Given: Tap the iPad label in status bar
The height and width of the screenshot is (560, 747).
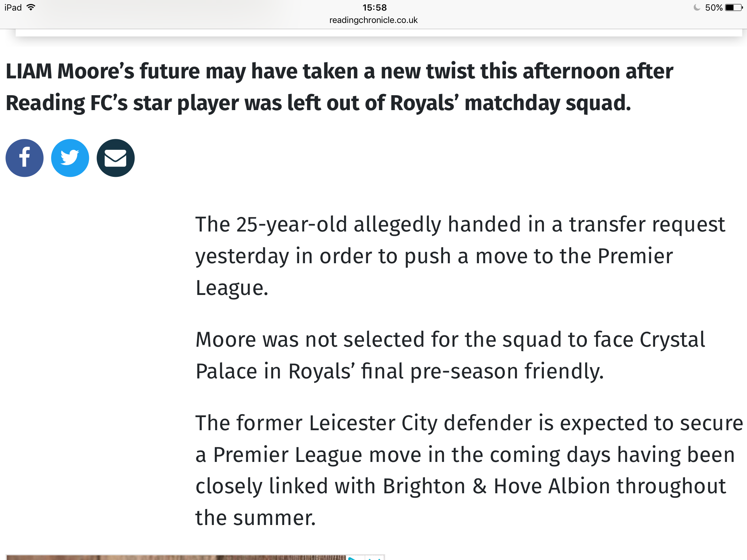Looking at the screenshot, I should coord(13,7).
